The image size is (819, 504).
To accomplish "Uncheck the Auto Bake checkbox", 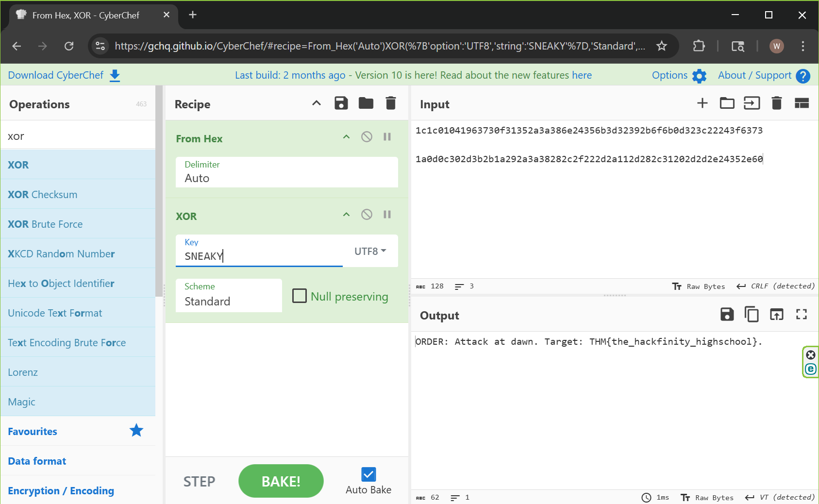I will click(x=368, y=474).
